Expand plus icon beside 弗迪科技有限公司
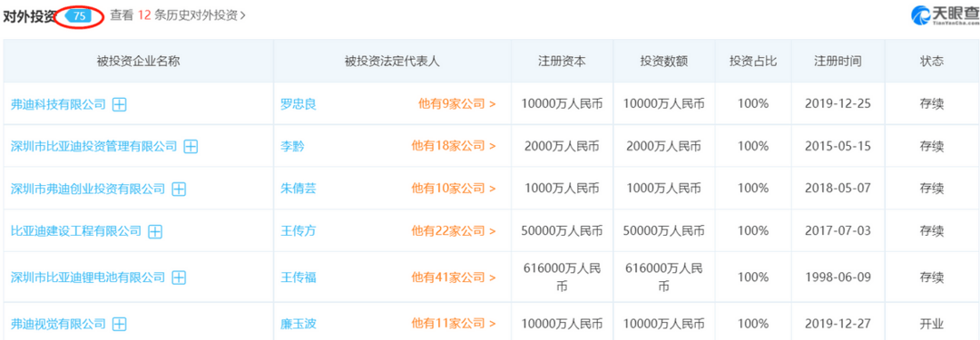This screenshot has height=340, width=980. tap(120, 104)
